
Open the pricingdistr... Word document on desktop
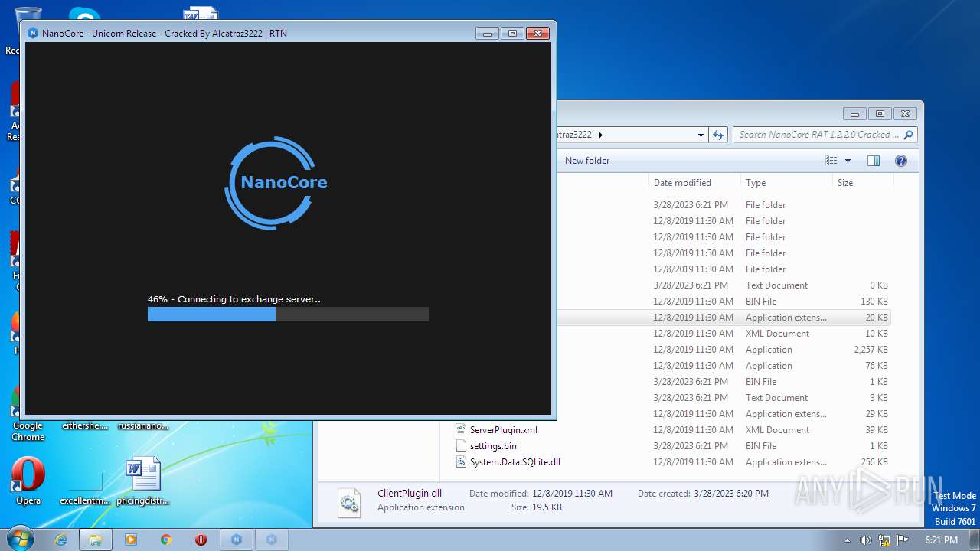(x=143, y=481)
